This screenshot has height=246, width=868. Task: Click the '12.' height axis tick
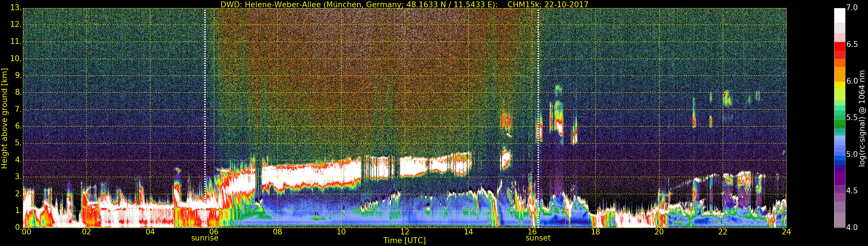tap(16, 24)
